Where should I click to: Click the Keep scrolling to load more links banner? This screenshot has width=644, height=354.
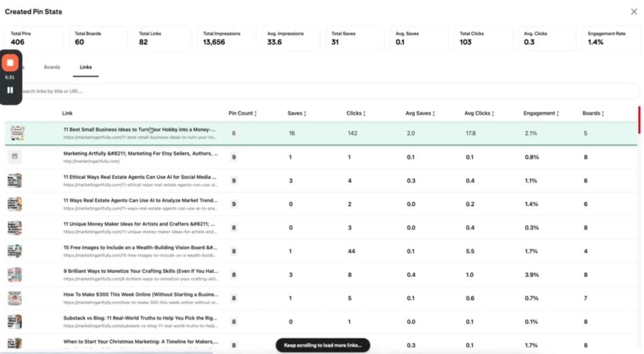pos(323,345)
